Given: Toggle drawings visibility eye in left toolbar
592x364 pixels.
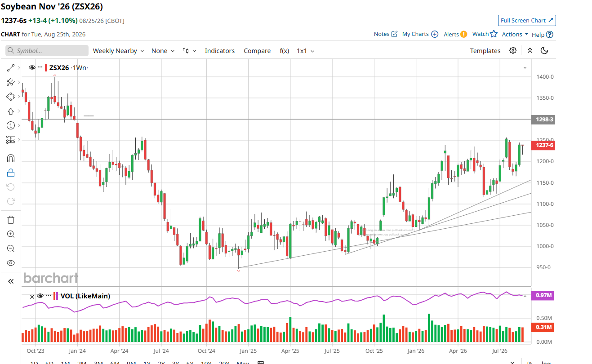Looking at the screenshot, I should tap(11, 263).
